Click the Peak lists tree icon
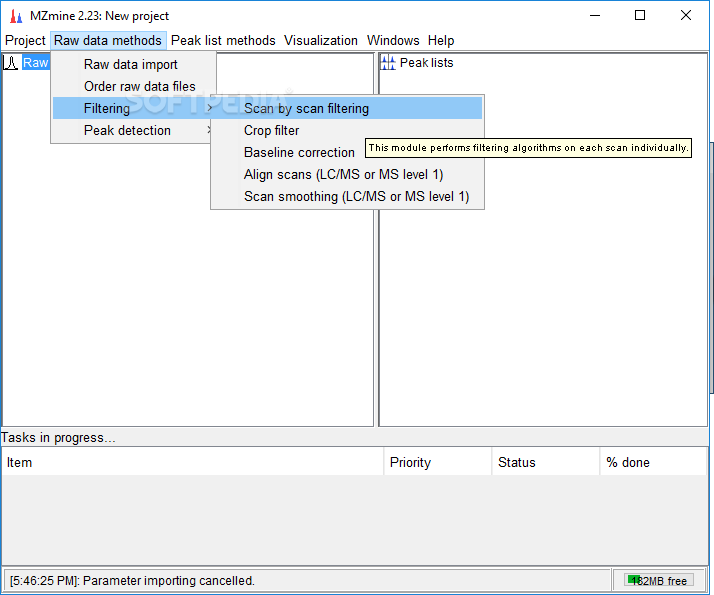The width and height of the screenshot is (714, 595). tap(388, 63)
